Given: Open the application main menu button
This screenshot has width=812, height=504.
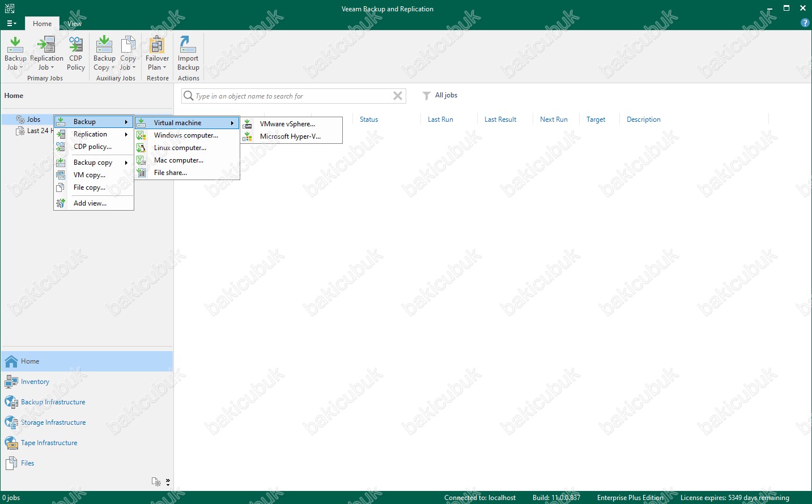Looking at the screenshot, I should 11,23.
